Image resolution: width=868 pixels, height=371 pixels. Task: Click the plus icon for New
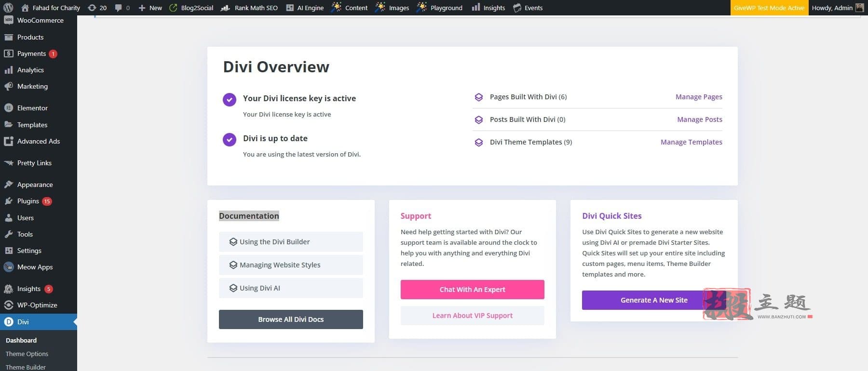[x=142, y=8]
